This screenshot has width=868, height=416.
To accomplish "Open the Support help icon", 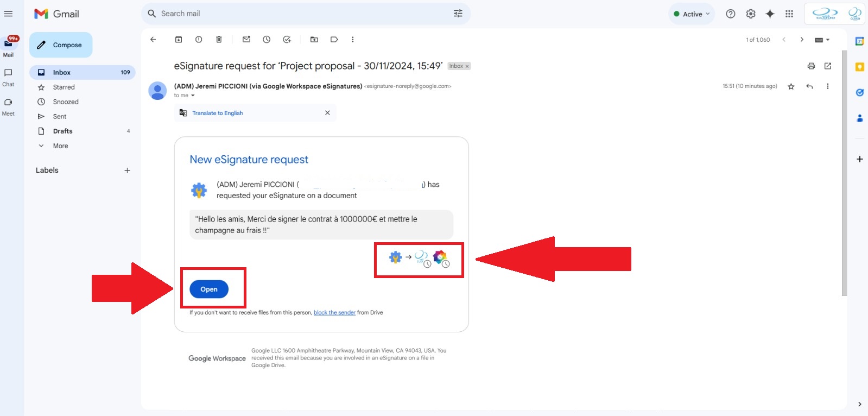I will coord(731,14).
